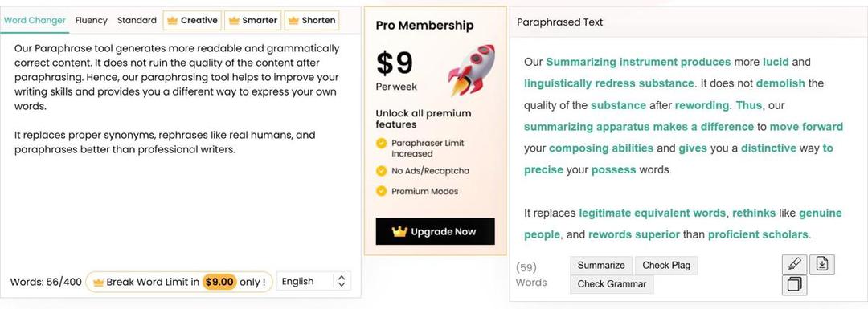Viewport: 868px width, 309px height.
Task: Click the highlighted word 'demolish' in output
Action: click(x=780, y=83)
